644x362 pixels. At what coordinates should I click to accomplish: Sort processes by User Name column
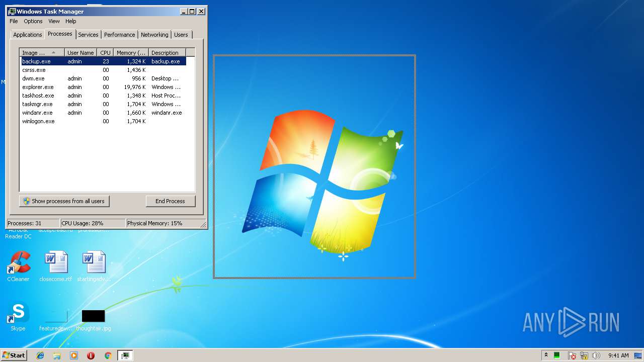tap(81, 53)
